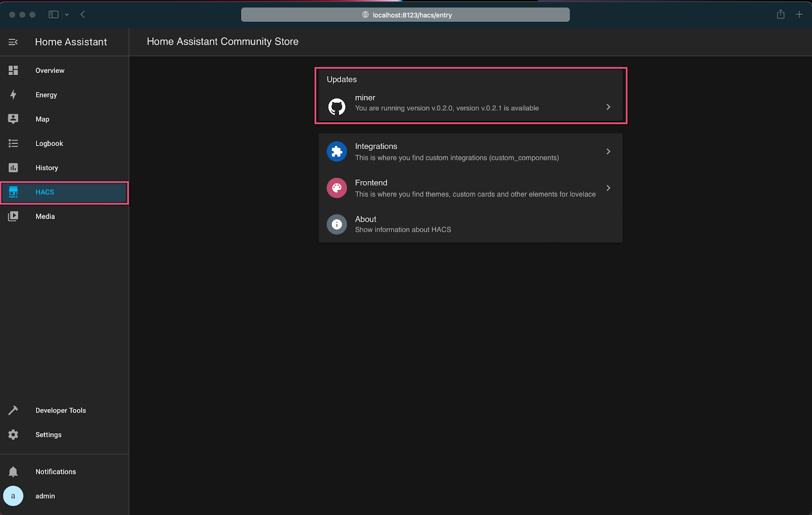
Task: Select Energy in the sidebar
Action: pyautogui.click(x=64, y=95)
